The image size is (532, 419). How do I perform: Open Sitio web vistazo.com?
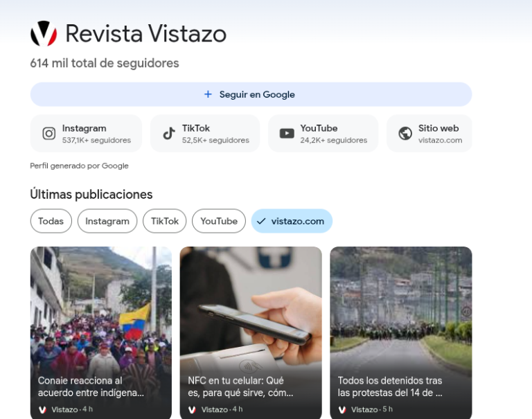429,134
